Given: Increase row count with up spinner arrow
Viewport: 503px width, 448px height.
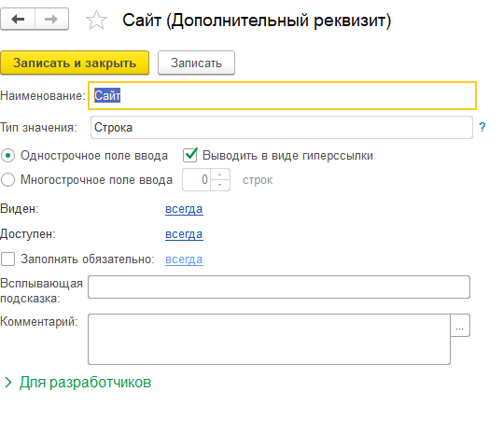Looking at the screenshot, I should pyautogui.click(x=219, y=175).
